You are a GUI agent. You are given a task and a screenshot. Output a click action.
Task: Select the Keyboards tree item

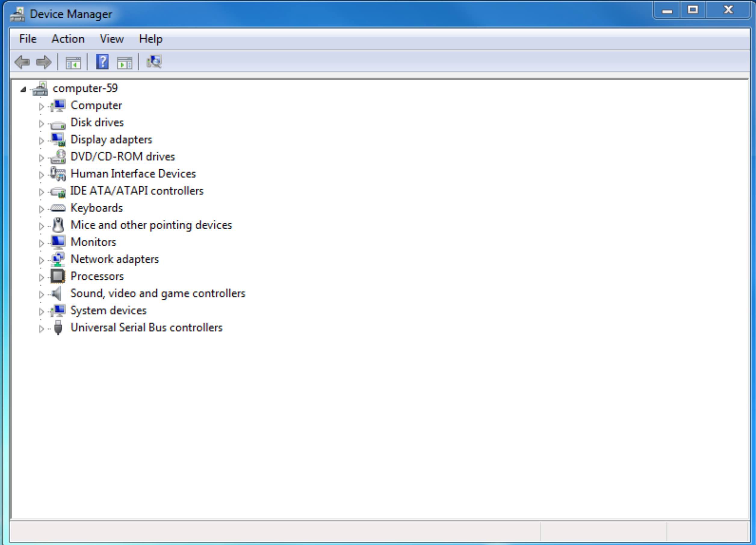[97, 208]
